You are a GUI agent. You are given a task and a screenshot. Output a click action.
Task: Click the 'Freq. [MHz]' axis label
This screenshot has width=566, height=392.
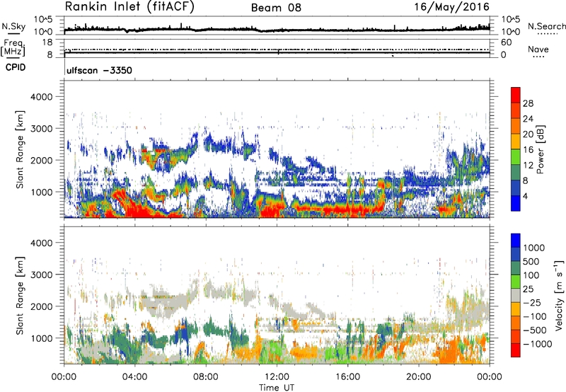(13, 47)
